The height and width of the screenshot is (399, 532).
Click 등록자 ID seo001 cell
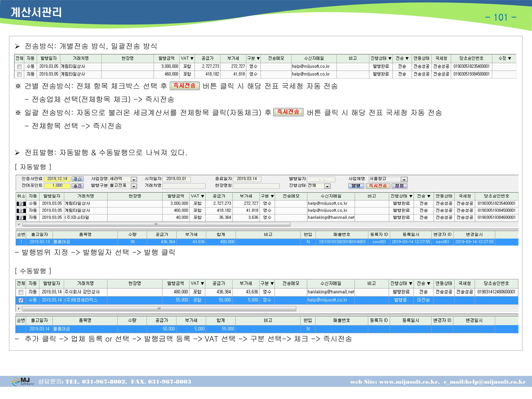coord(379,242)
